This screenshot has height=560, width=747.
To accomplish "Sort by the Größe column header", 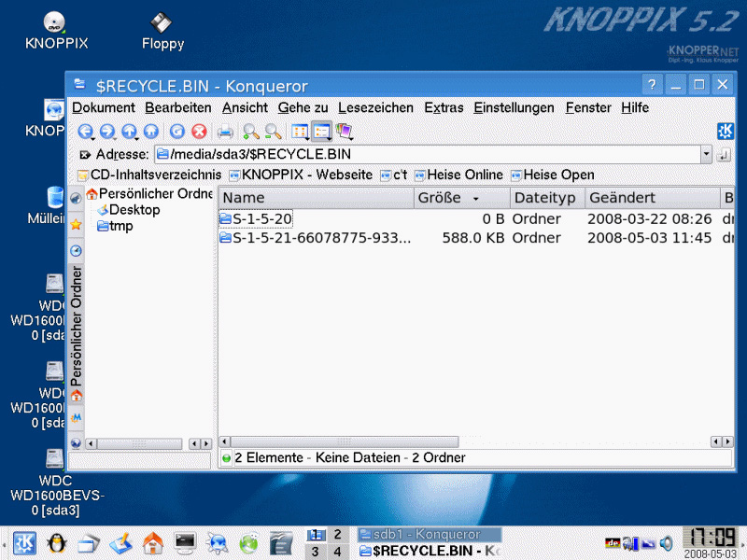I will (448, 198).
